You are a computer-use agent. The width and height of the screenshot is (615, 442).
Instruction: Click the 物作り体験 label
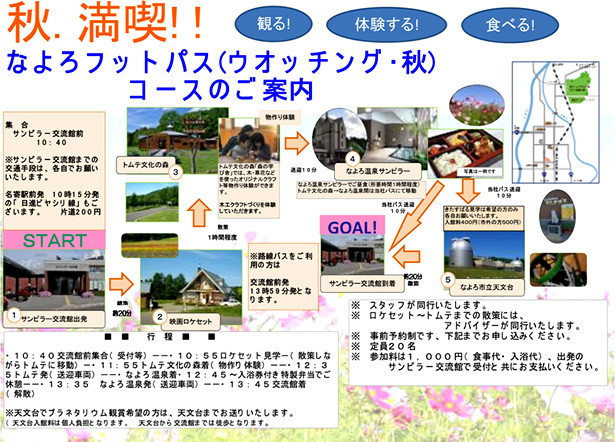click(x=280, y=117)
